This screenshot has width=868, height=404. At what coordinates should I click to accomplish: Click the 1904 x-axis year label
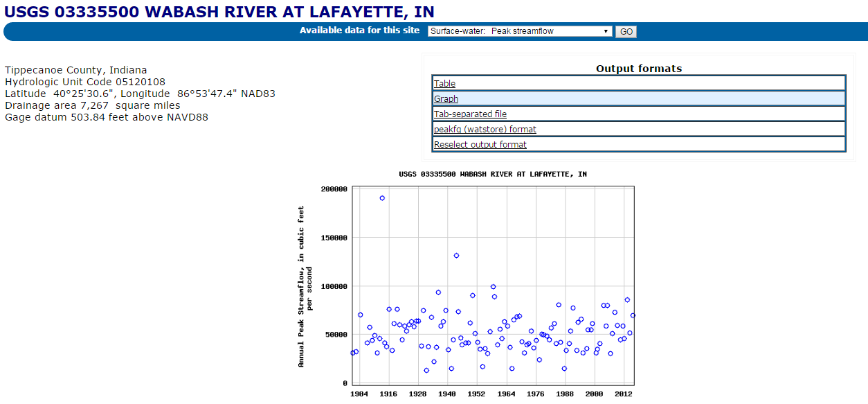(x=359, y=394)
